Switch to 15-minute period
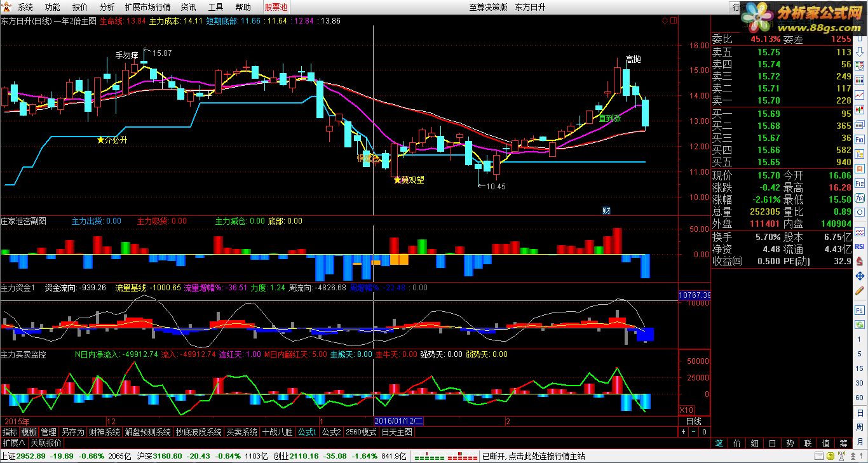The height and width of the screenshot is (463, 868). pos(860,368)
